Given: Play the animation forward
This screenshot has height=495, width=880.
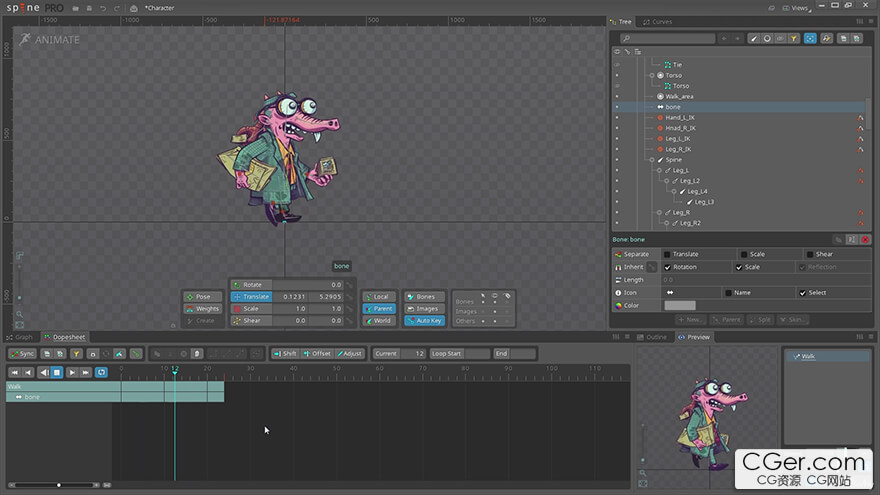Looking at the screenshot, I should [72, 373].
